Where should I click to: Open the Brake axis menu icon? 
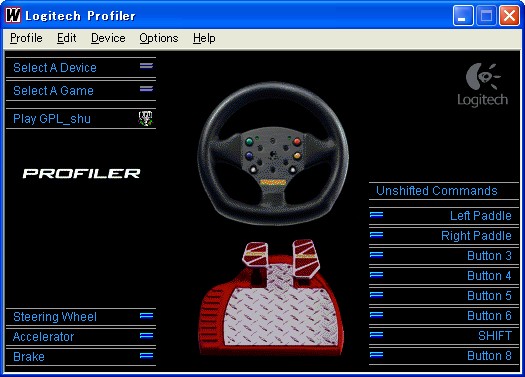point(146,356)
